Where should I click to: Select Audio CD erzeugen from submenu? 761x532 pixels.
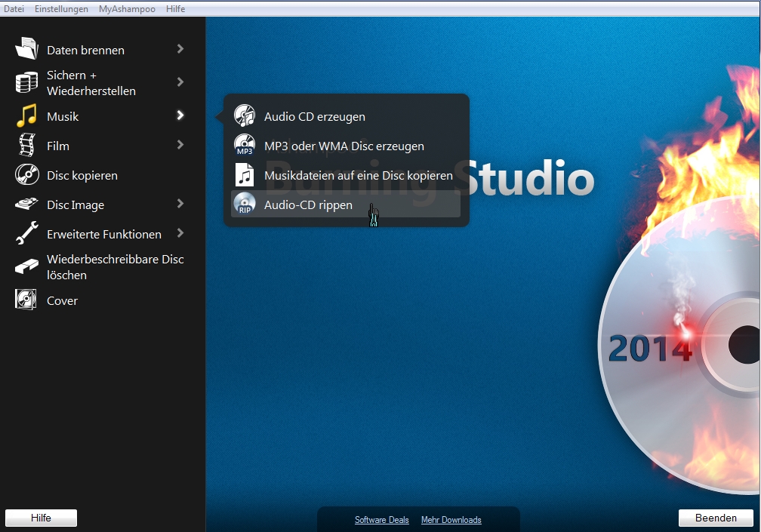[314, 117]
